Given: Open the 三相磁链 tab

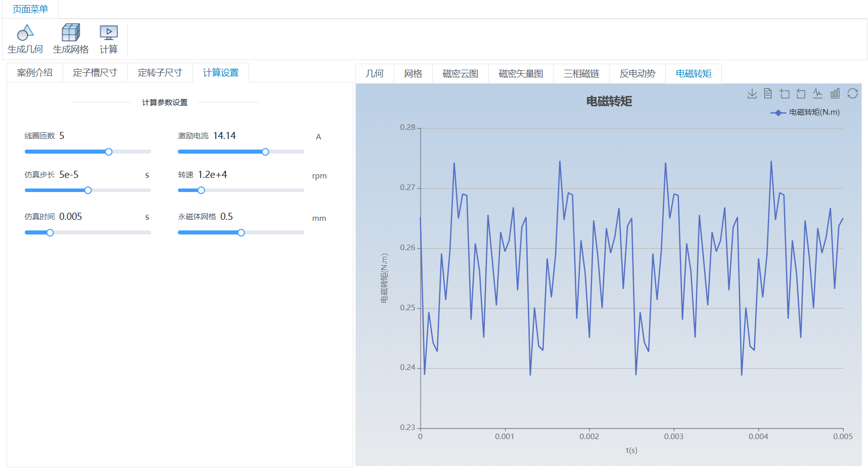Looking at the screenshot, I should coord(581,74).
